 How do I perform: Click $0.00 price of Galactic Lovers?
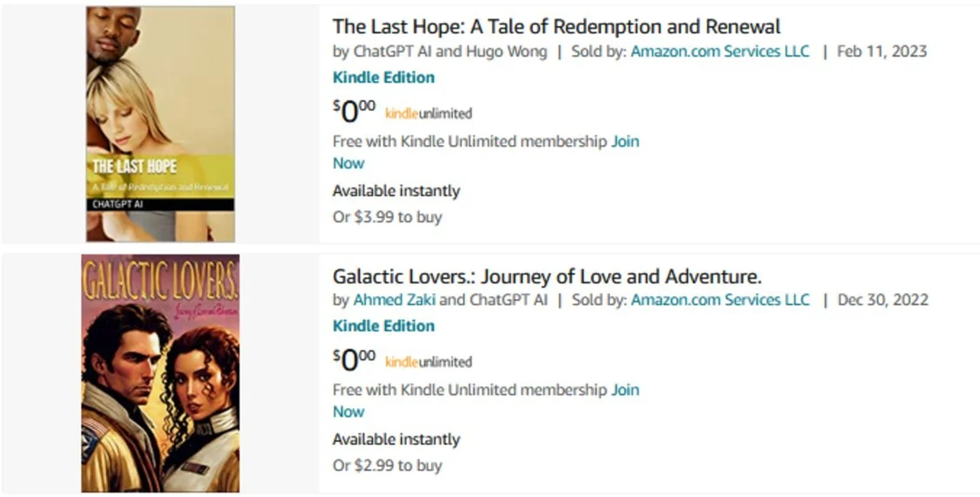354,360
